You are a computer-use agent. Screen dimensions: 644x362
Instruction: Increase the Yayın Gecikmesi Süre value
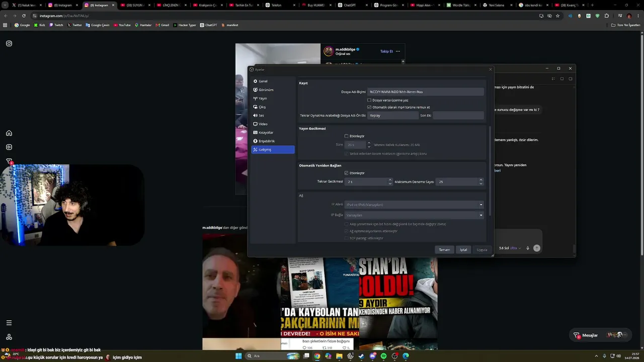point(369,143)
